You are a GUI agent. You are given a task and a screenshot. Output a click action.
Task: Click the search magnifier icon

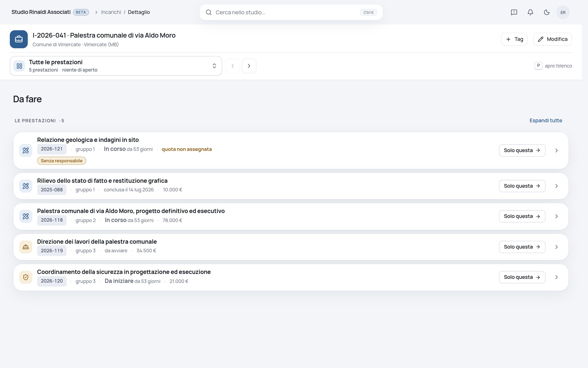(x=208, y=12)
